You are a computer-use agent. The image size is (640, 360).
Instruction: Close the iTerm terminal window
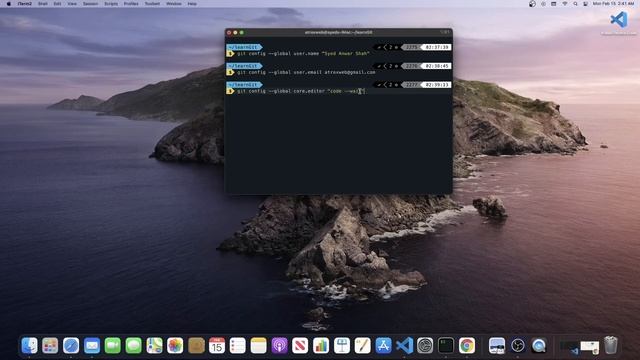coord(229,32)
